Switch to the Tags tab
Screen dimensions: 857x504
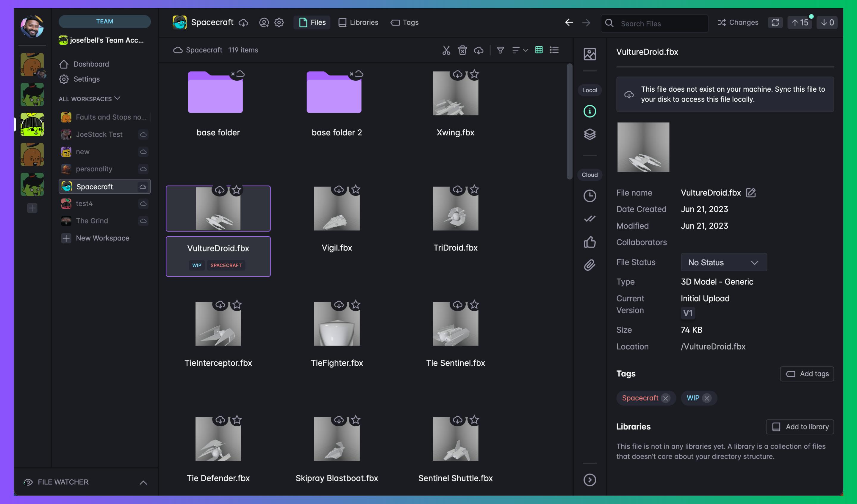click(404, 22)
